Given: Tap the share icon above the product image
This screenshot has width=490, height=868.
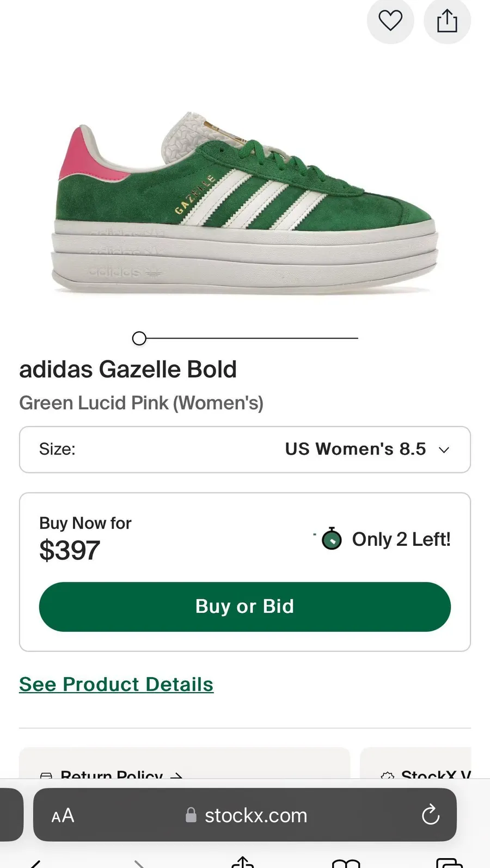Looking at the screenshot, I should pos(447,21).
